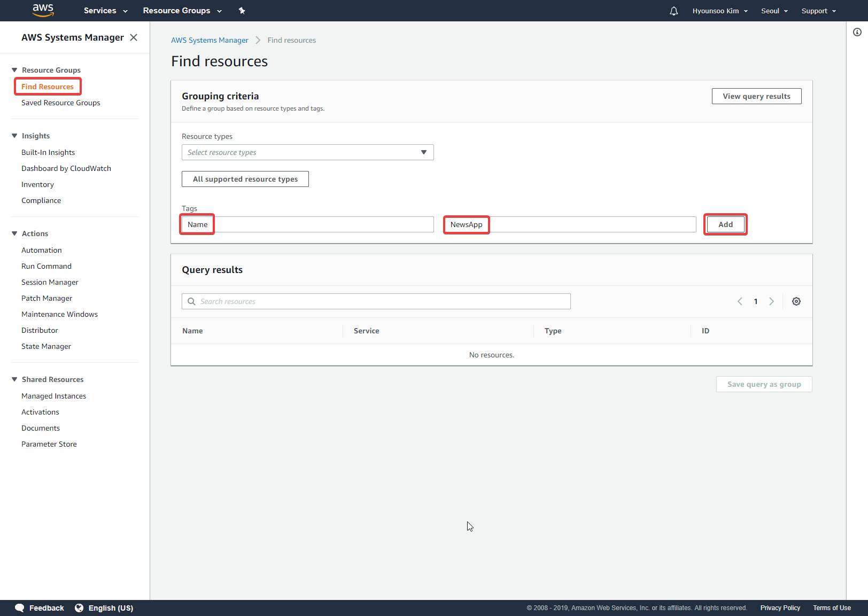Follow AWS Systems Manager breadcrumb link

pyautogui.click(x=210, y=40)
